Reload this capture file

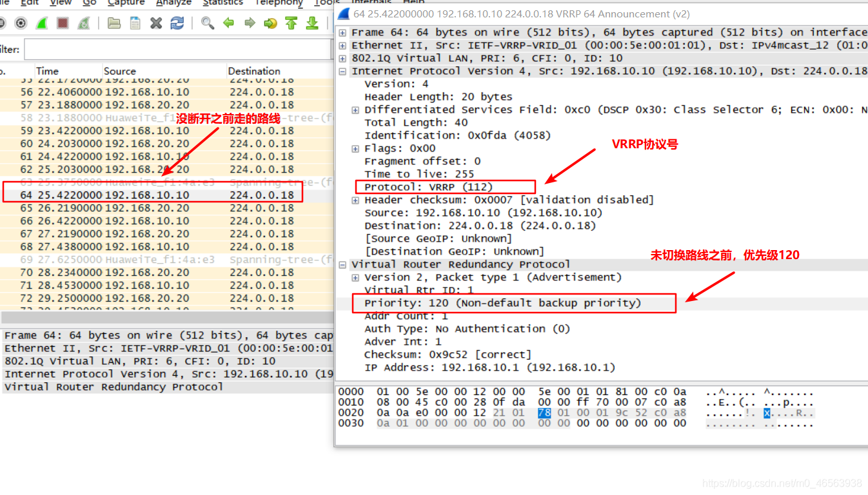(x=177, y=23)
